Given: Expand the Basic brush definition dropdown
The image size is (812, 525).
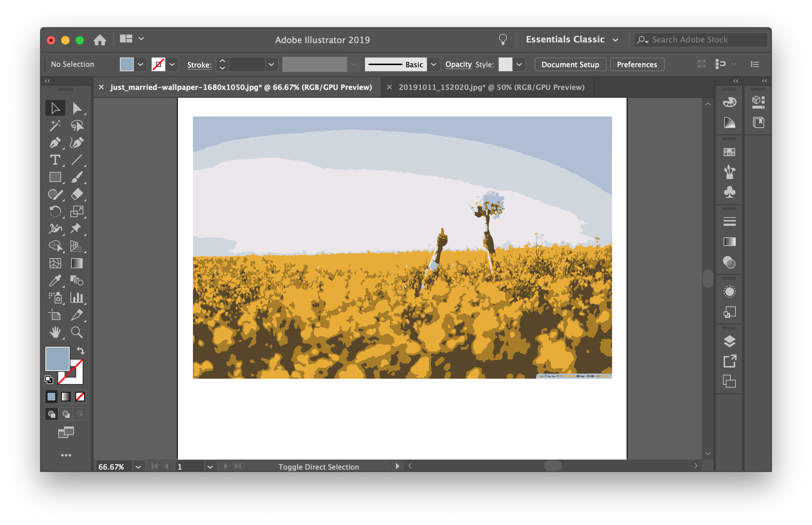Looking at the screenshot, I should tap(434, 64).
